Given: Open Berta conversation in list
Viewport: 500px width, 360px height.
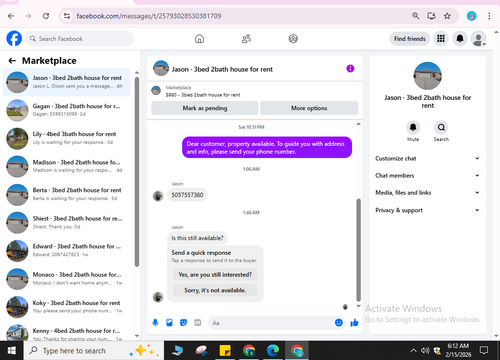Looking at the screenshot, I should pyautogui.click(x=67, y=194).
